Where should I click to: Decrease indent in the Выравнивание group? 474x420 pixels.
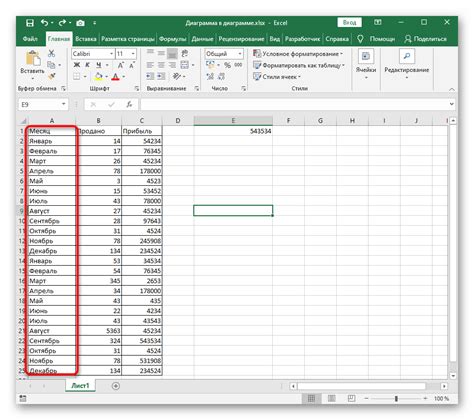(x=150, y=77)
